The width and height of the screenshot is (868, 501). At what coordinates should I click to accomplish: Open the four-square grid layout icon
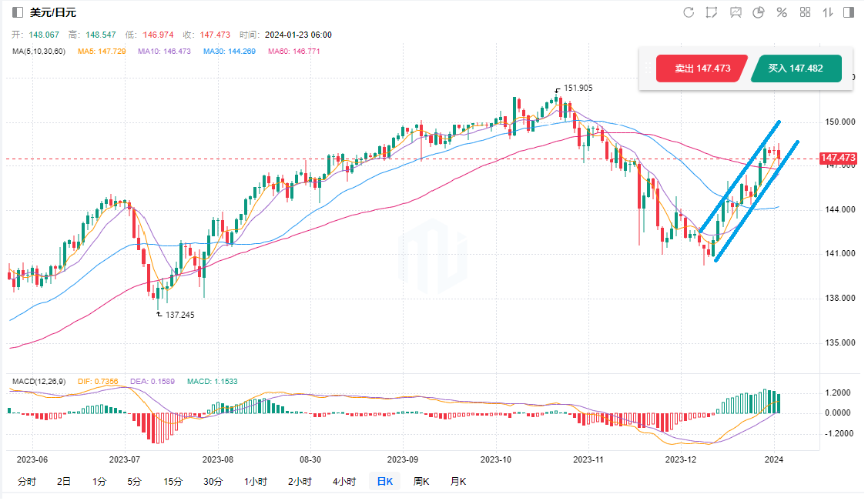click(x=806, y=12)
